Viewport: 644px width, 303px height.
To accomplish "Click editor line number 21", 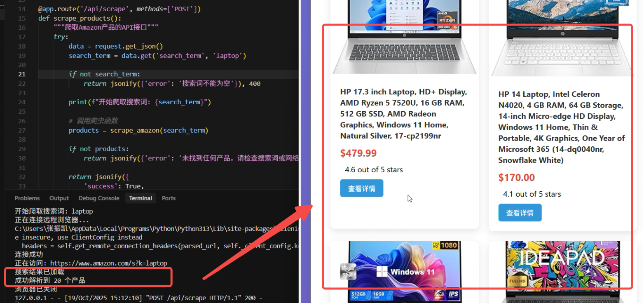I will tap(22, 74).
